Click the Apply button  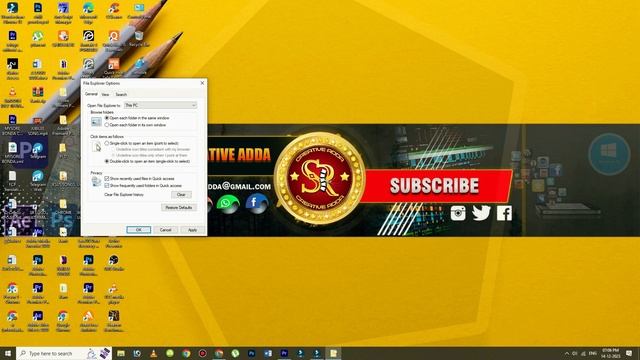tap(192, 230)
